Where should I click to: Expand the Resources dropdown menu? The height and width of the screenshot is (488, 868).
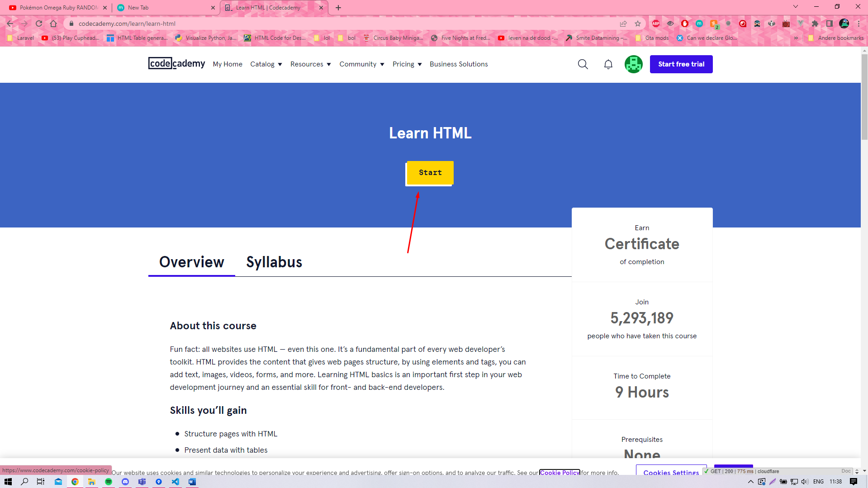(310, 64)
